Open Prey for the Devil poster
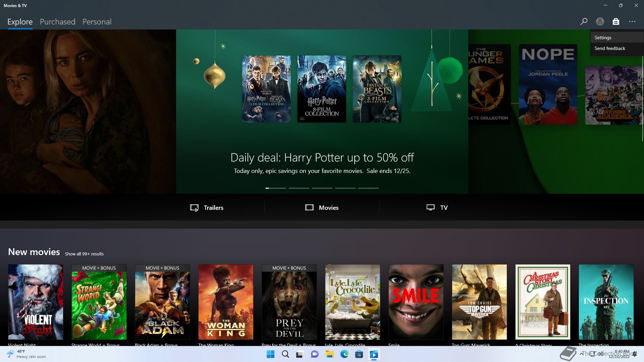Viewport: 644px width, 362px height. [x=289, y=302]
